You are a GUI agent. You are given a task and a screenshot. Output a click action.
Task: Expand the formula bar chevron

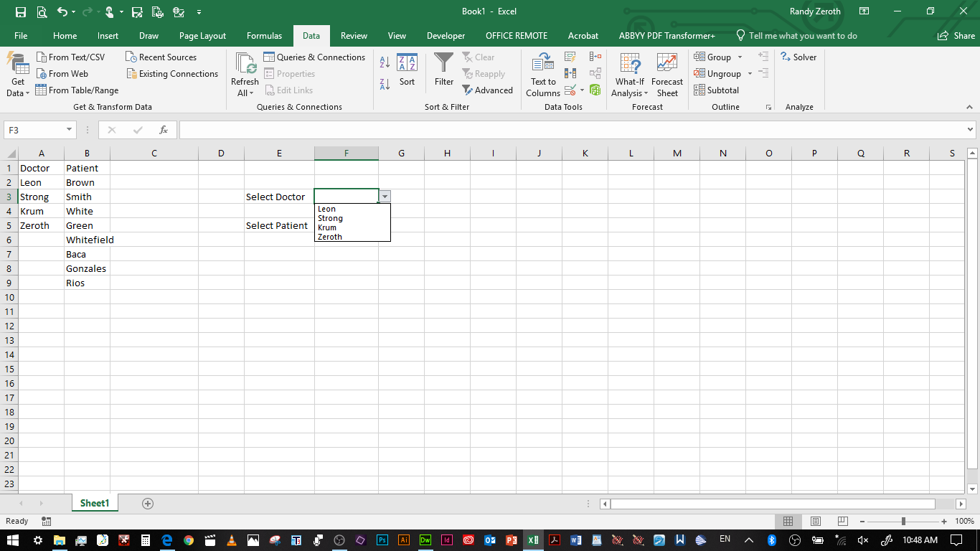971,130
